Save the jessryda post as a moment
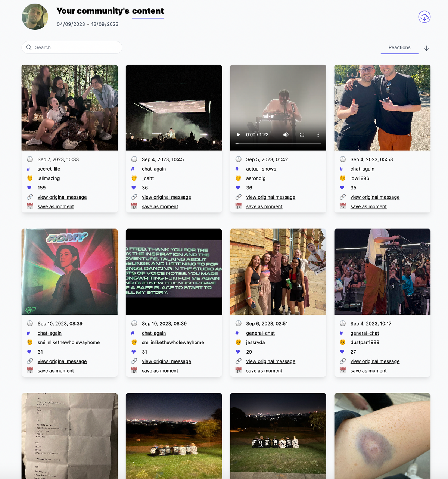Screen dimensions: 448x479 [264, 371]
